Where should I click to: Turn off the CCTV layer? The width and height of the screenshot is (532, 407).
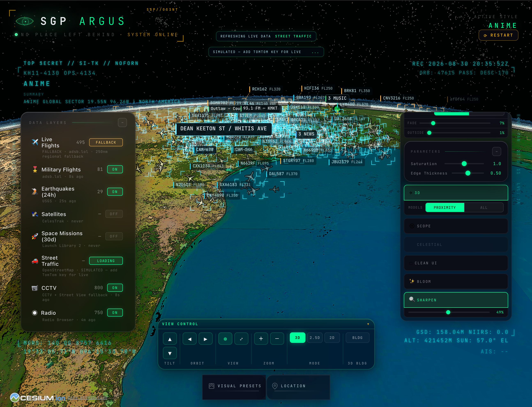[x=115, y=288]
